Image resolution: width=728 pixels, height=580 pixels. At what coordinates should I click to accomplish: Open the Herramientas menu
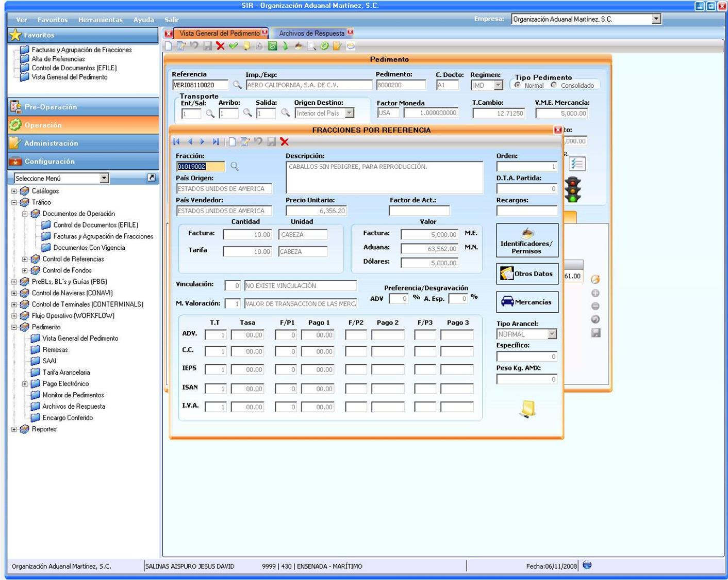(x=101, y=20)
